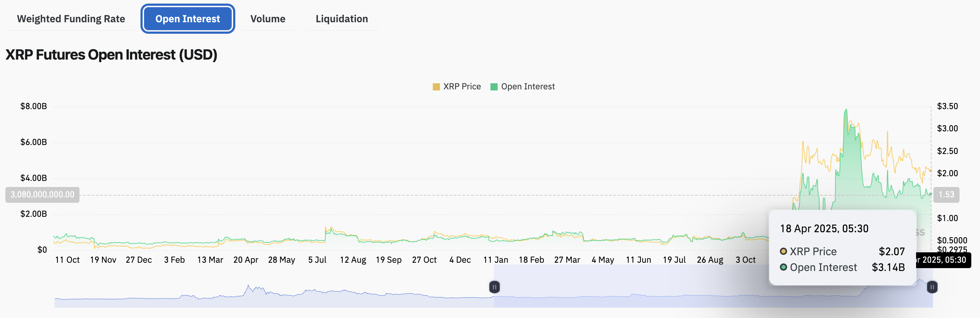The width and height of the screenshot is (980, 318).
Task: Click the $8.00B left axis label
Action: tap(33, 106)
